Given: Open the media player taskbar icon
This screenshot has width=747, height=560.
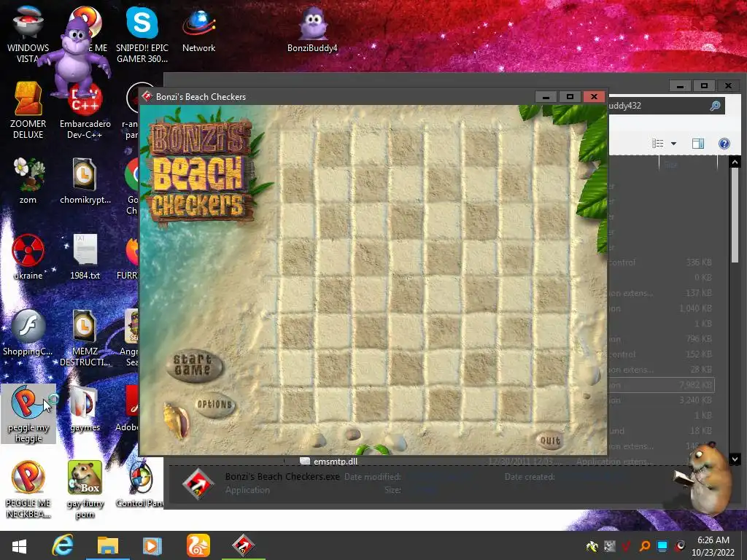Looking at the screenshot, I should pos(152,545).
